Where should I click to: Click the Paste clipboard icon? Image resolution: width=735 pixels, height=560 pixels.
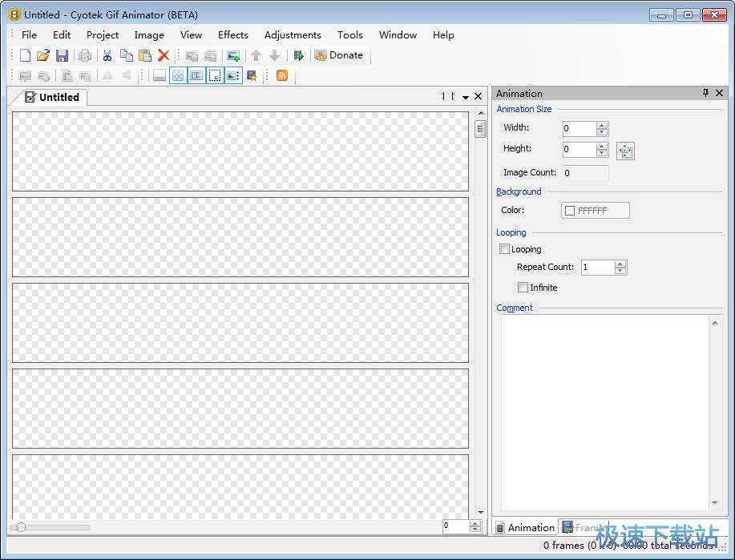tap(145, 55)
